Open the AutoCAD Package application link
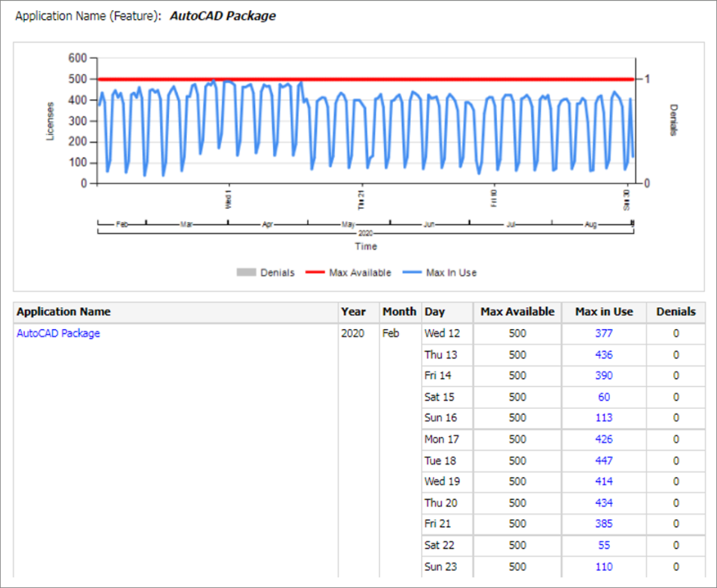Screen dimensions: 717x588 (x=58, y=333)
